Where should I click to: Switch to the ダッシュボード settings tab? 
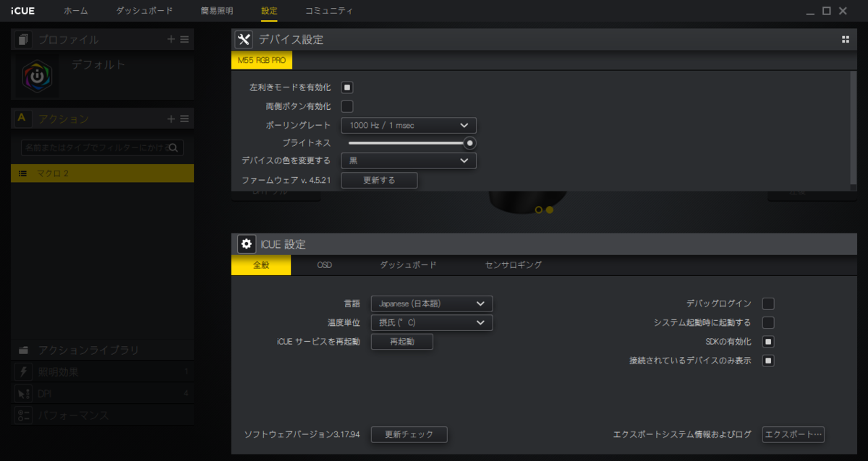[408, 265]
